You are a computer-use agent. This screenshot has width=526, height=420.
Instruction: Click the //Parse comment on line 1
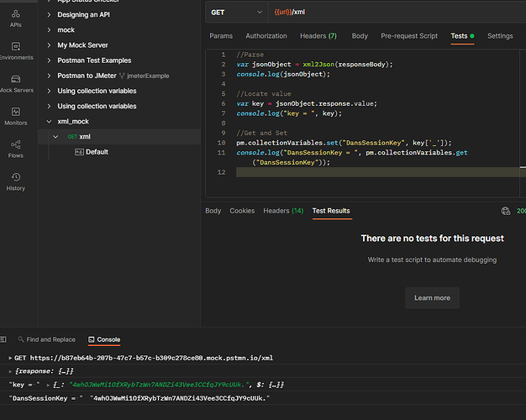tap(250, 55)
